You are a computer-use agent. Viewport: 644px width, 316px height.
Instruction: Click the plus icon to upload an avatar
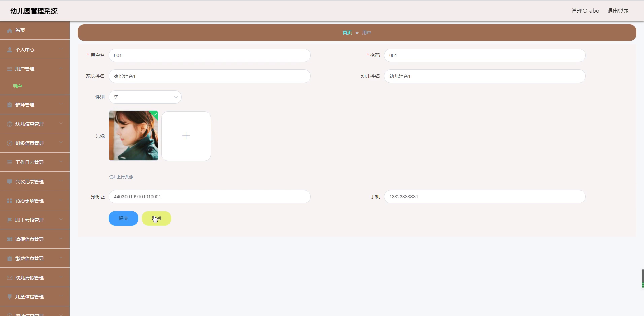pyautogui.click(x=186, y=136)
